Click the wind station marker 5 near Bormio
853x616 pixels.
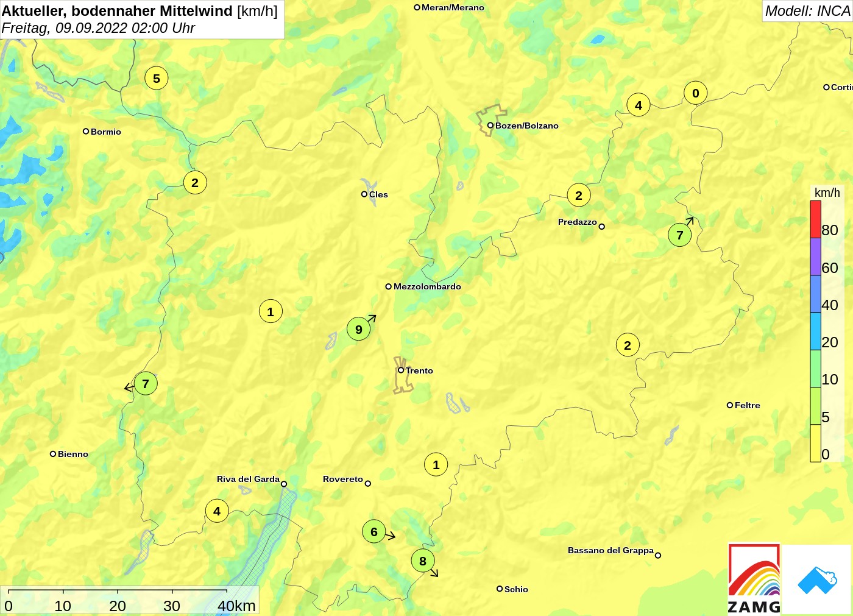coord(157,79)
